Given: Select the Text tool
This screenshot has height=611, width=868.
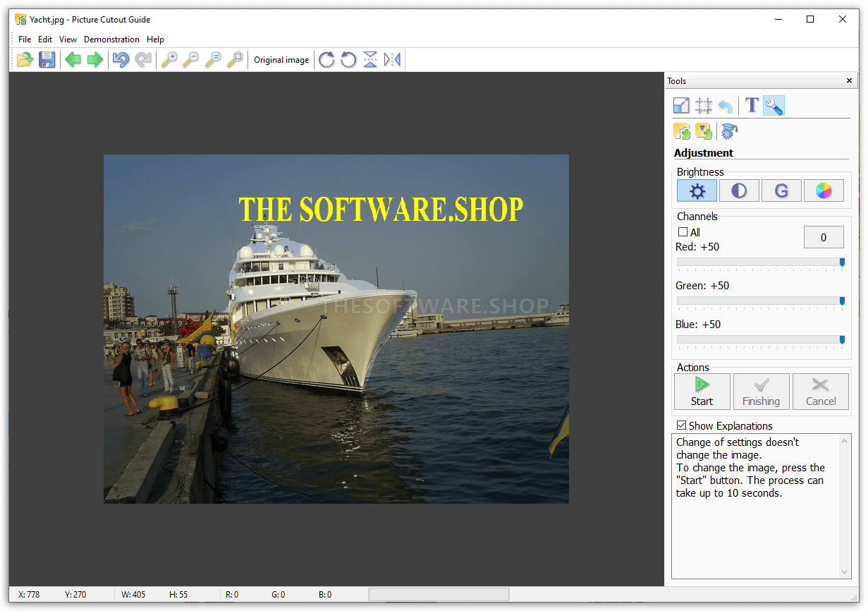Looking at the screenshot, I should click(751, 104).
